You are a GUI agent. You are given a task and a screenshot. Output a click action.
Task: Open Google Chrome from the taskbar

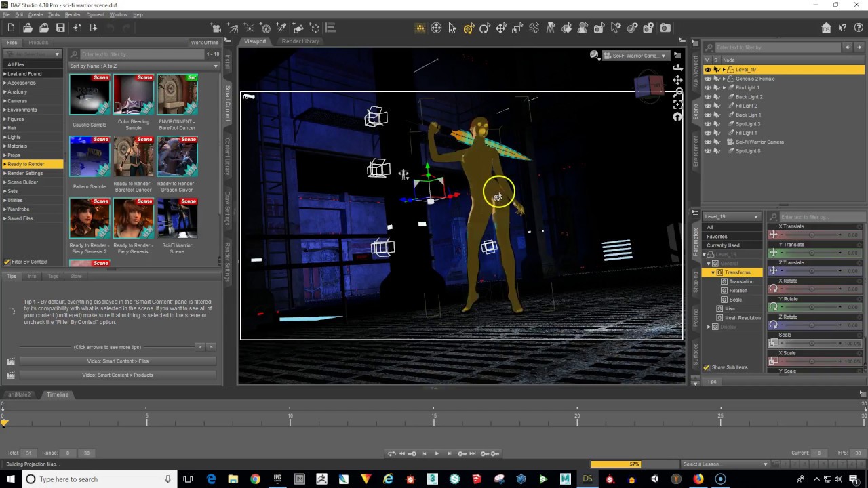click(x=255, y=479)
